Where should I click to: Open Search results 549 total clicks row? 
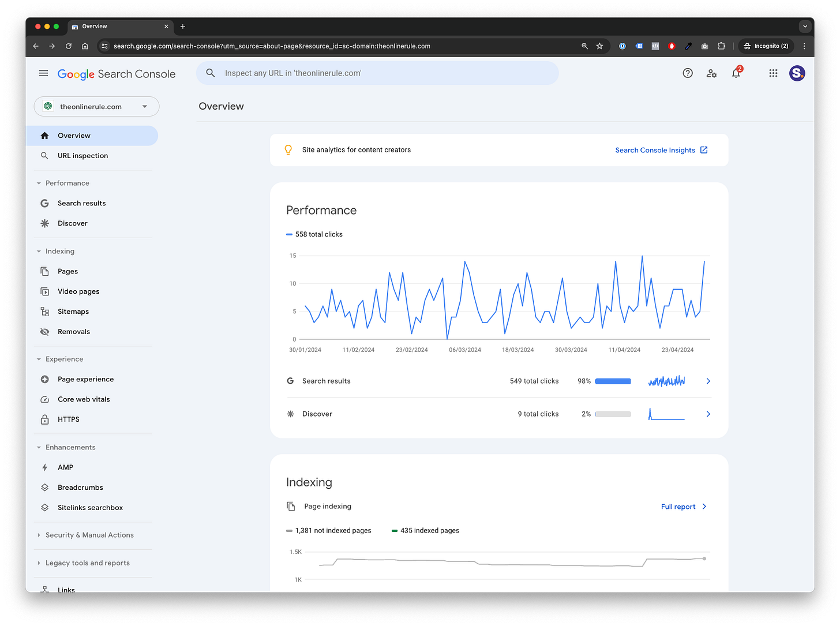[x=499, y=381]
